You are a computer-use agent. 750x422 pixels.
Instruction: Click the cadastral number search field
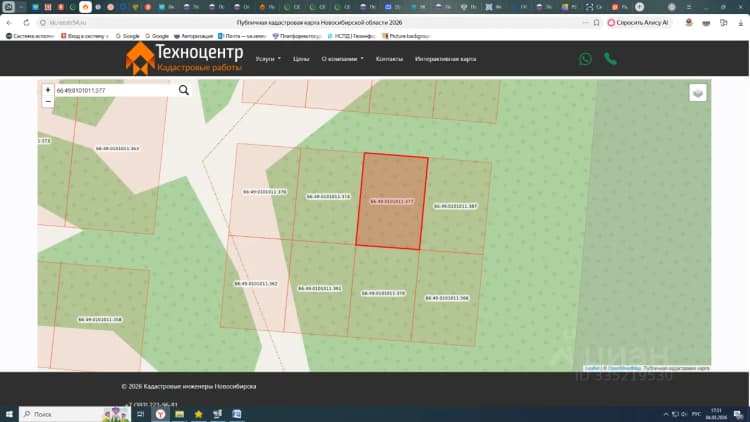click(x=115, y=90)
